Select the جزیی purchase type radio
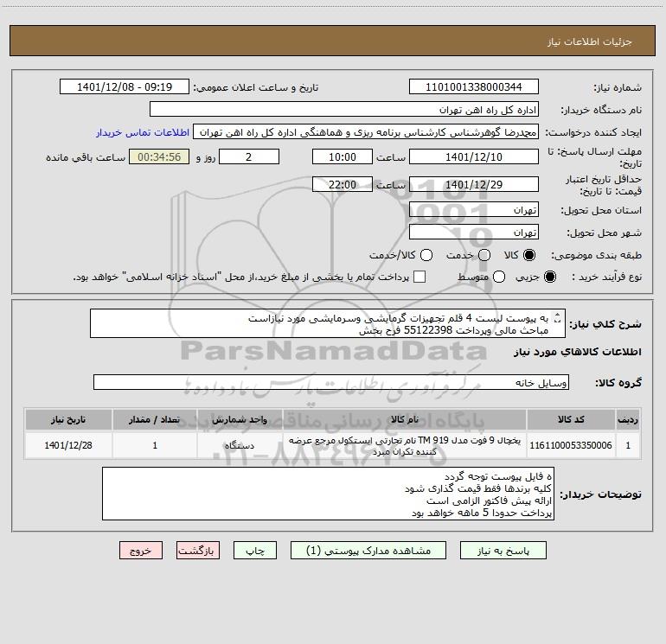This screenshot has height=644, width=666. 550,277
